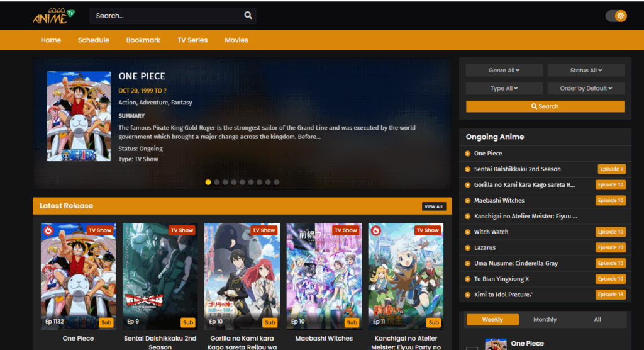Click the Episode 9 badge for Sentai Daishikkaku

coord(611,169)
